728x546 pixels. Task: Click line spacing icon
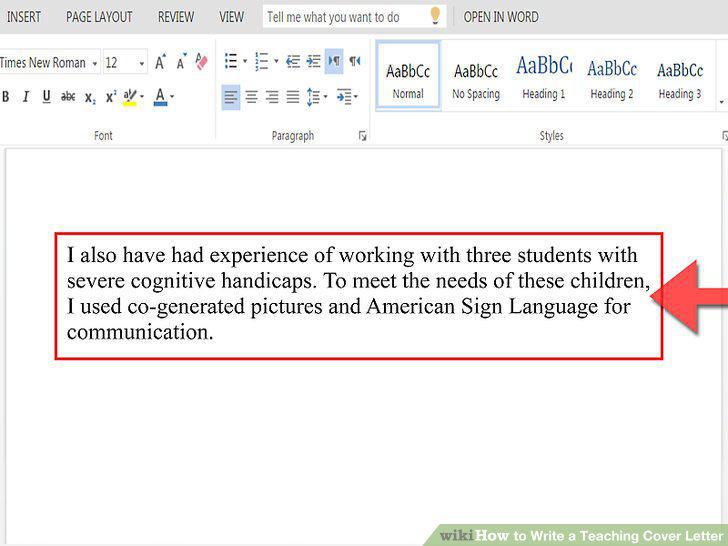click(313, 97)
